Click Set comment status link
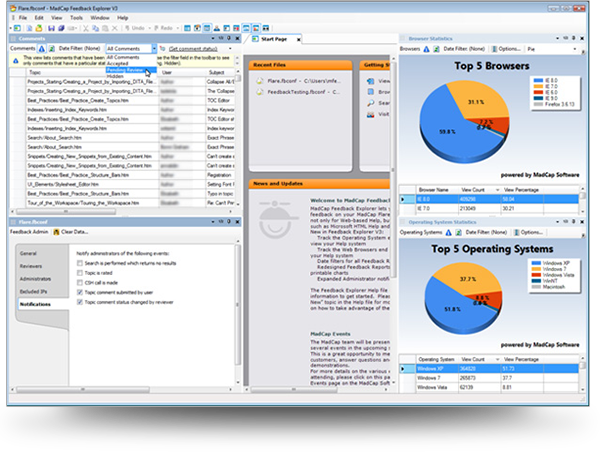The image size is (600, 452). [193, 49]
